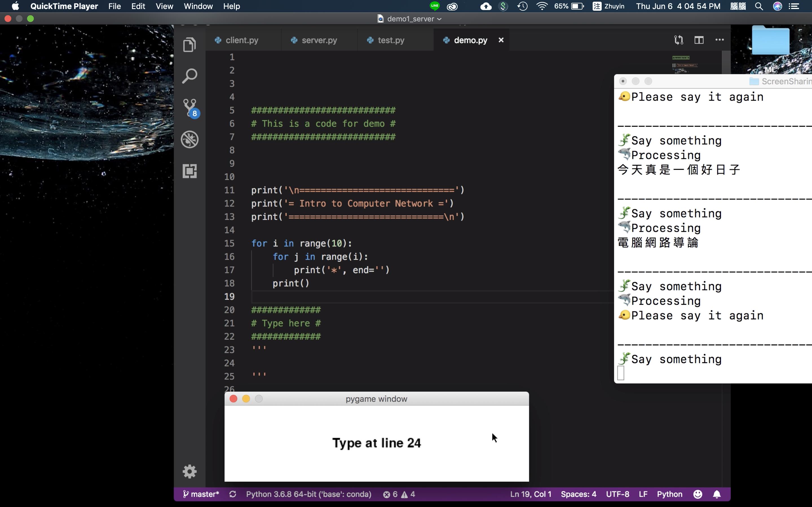Click the Open Changes compare icon

pos(678,40)
